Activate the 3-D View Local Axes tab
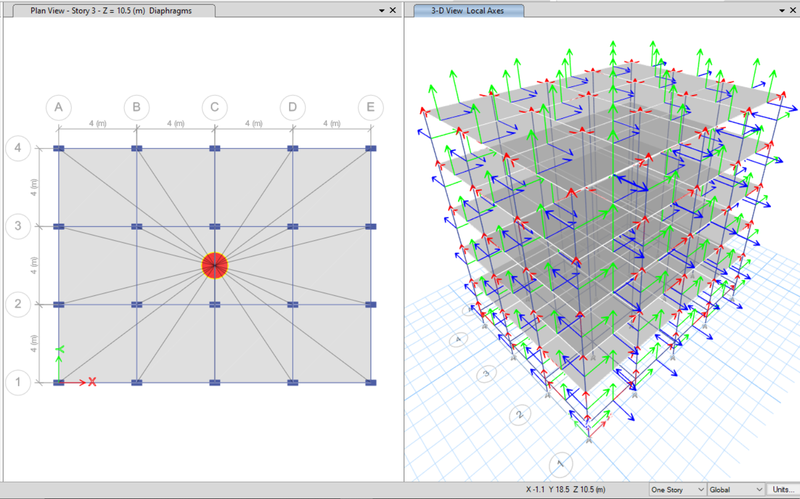The width and height of the screenshot is (800, 499). pyautogui.click(x=468, y=11)
